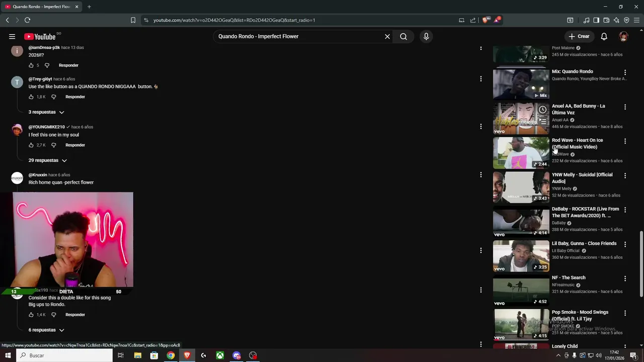Open the browser main menu
The image size is (644, 362).
point(636,20)
